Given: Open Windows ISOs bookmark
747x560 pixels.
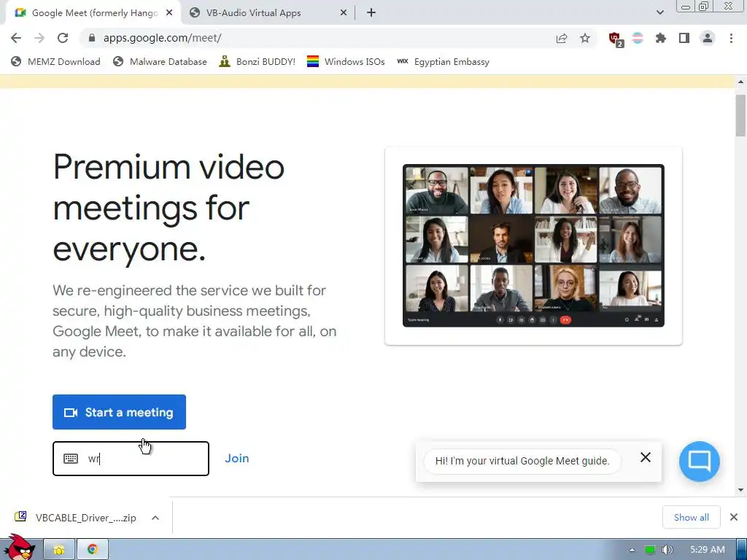Looking at the screenshot, I should (x=346, y=62).
